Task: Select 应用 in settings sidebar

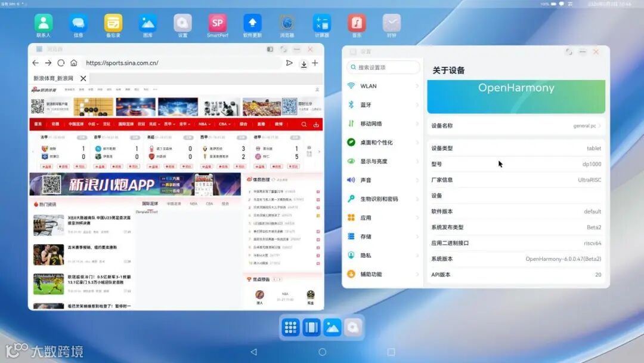Action: (x=383, y=217)
